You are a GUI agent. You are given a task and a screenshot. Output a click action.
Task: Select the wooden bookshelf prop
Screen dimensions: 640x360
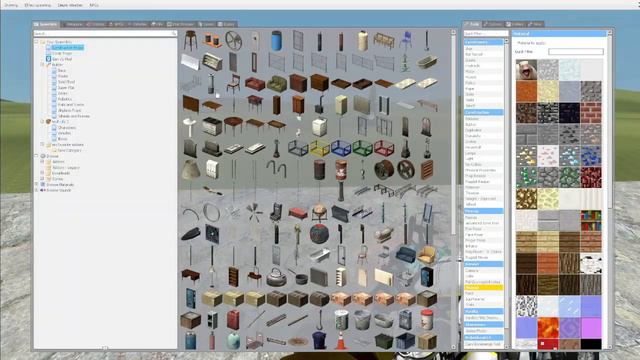pos(233,277)
